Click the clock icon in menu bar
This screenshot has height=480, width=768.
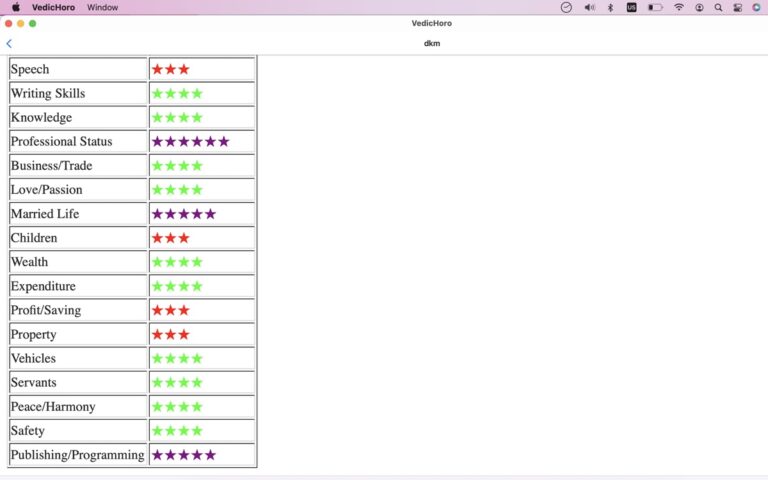tap(566, 7)
